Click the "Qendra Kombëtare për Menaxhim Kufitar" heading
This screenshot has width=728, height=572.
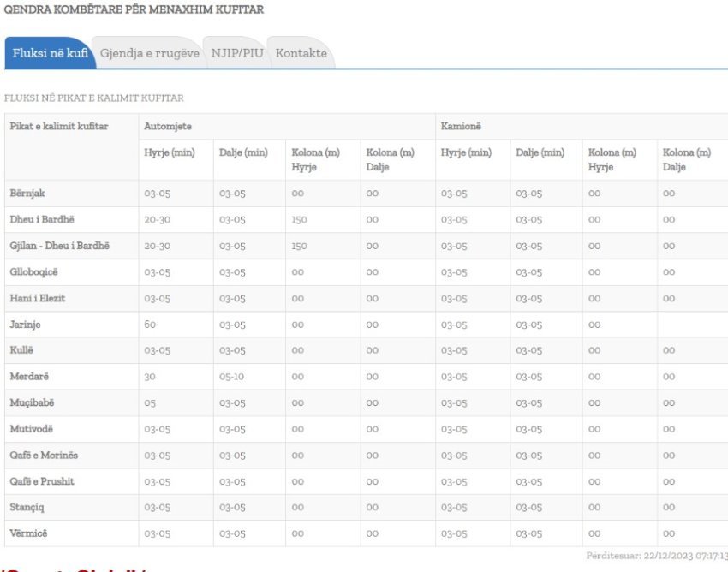(x=134, y=9)
